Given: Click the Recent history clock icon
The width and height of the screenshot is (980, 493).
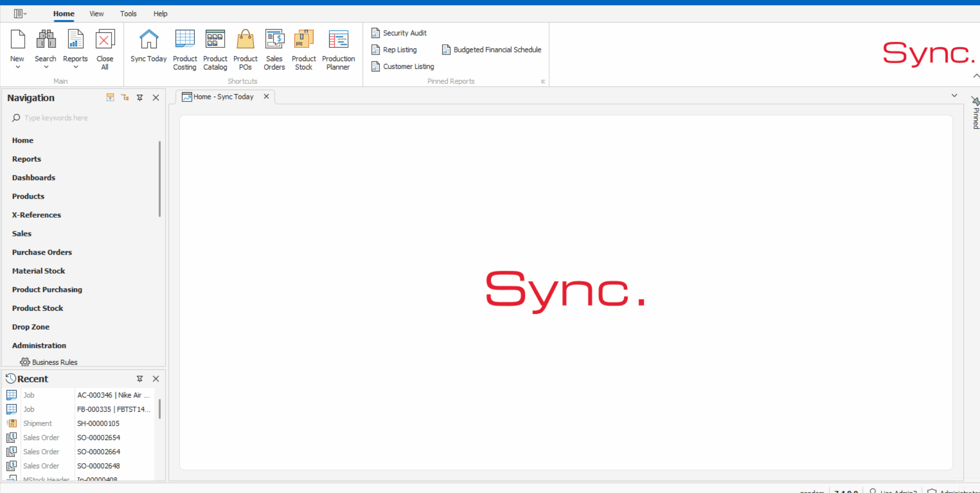Looking at the screenshot, I should [11, 379].
